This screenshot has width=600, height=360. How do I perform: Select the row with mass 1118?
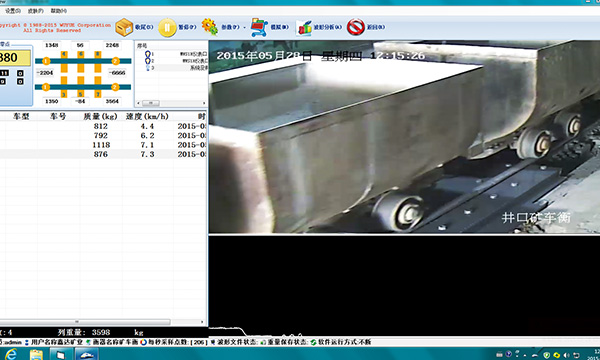coord(103,145)
